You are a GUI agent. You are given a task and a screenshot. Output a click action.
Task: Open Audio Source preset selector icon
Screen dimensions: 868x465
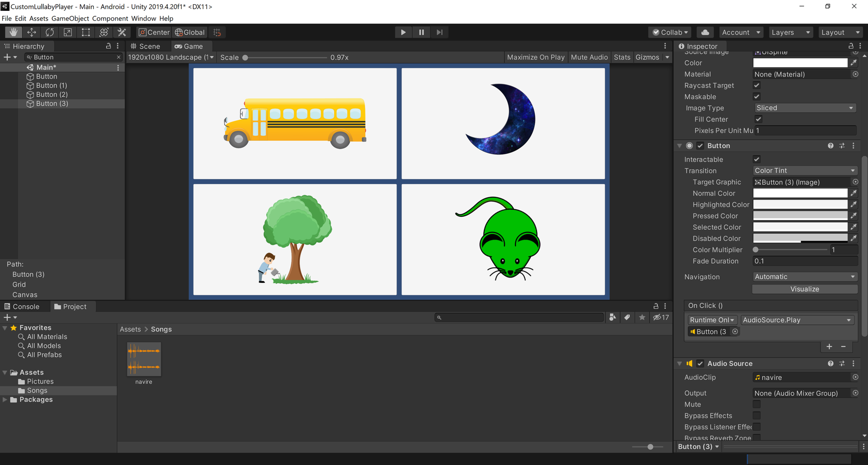(842, 364)
